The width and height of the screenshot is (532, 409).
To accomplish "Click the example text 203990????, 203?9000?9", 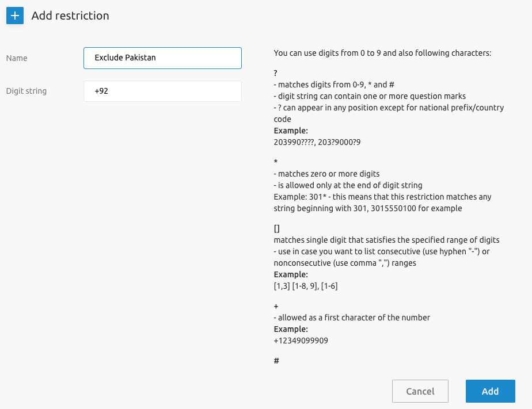I will point(321,141).
